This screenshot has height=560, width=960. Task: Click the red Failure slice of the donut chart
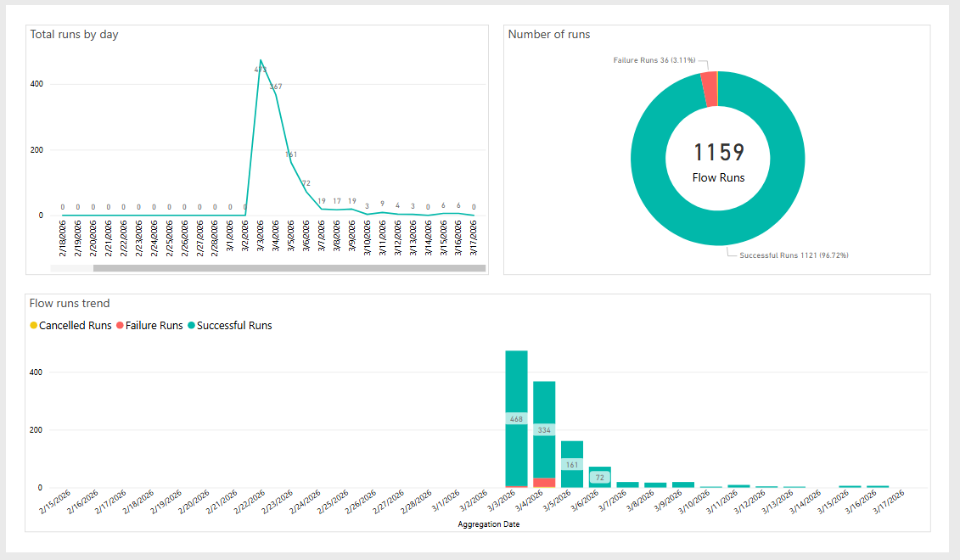(709, 89)
